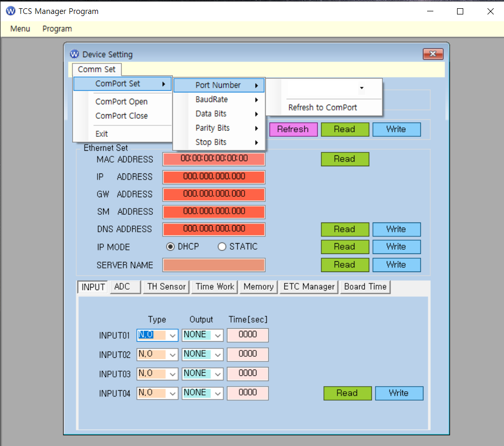This screenshot has width=504, height=446.
Task: Click Write button in INPUT tab
Action: coord(399,393)
